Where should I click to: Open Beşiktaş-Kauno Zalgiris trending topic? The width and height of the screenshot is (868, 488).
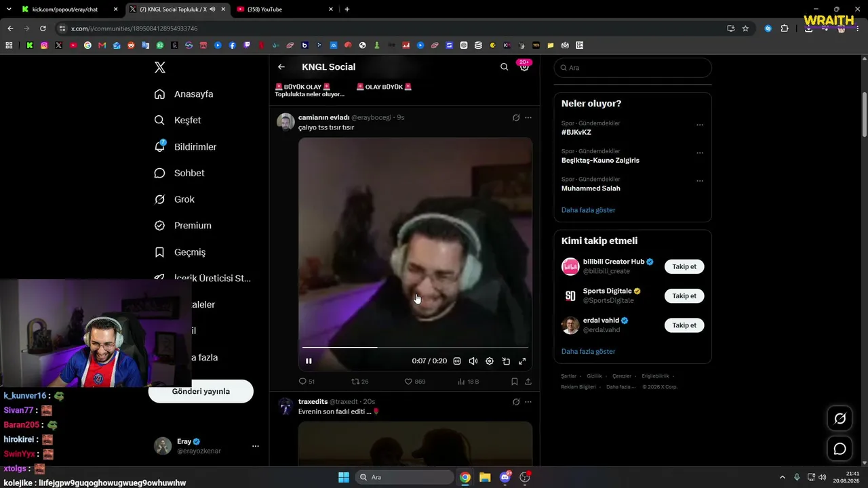(600, 161)
